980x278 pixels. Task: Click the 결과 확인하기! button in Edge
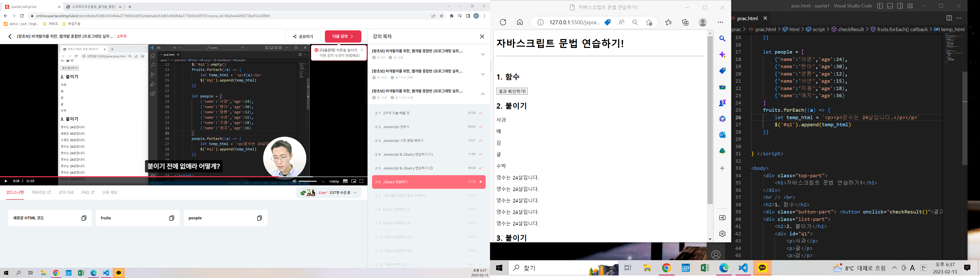coord(512,91)
